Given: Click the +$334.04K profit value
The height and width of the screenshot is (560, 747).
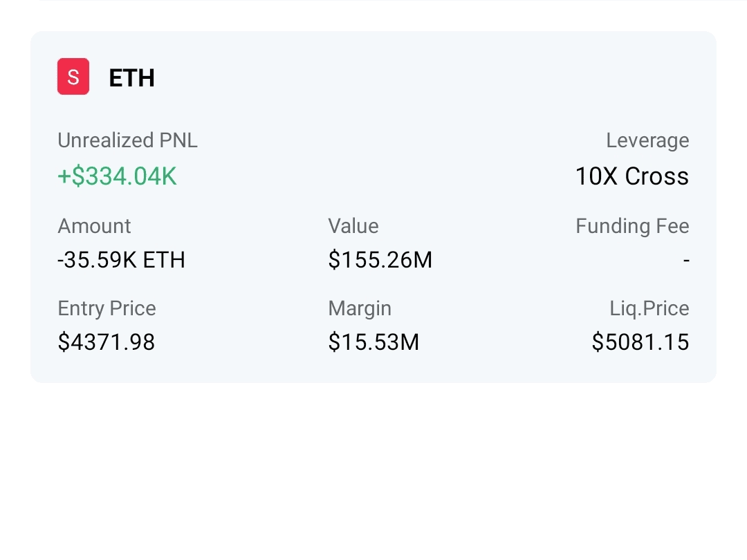Looking at the screenshot, I should 117,176.
